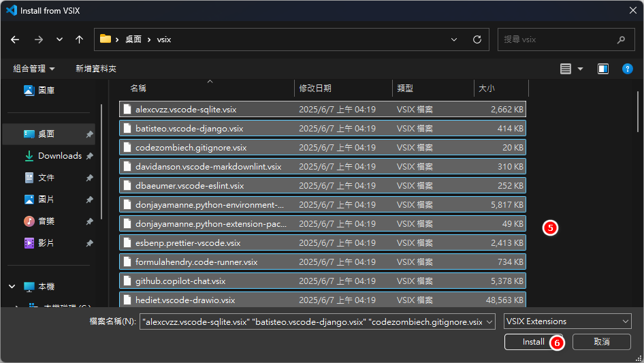Open the recent locations dropdown

tap(59, 40)
